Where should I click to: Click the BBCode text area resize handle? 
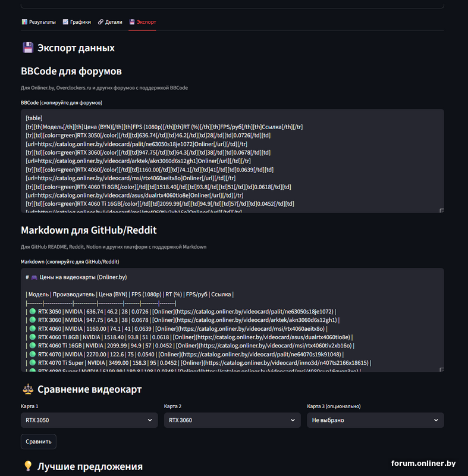441,210
